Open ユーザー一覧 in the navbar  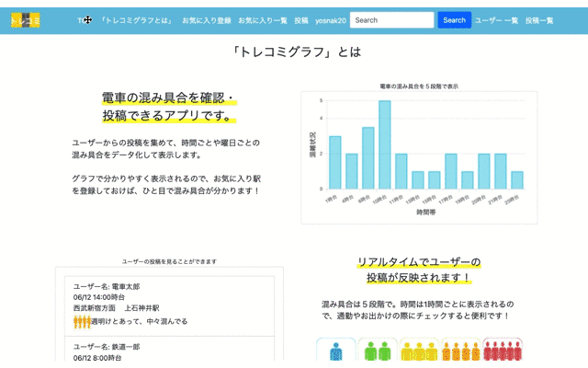pos(496,20)
